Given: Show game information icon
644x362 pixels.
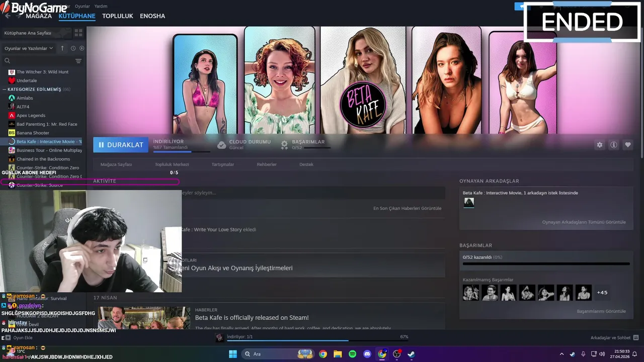Looking at the screenshot, I should click(x=614, y=145).
